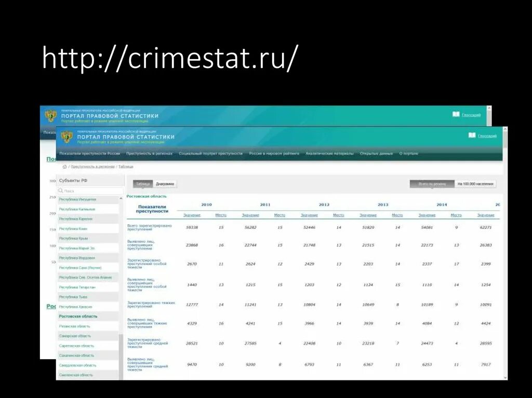532x398 pixels.
Task: Open Показатели преступности России menu
Action: [x=91, y=154]
